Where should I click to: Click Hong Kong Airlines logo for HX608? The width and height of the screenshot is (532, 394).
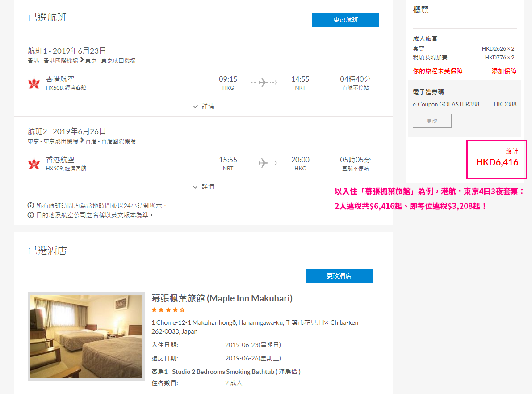(x=34, y=83)
